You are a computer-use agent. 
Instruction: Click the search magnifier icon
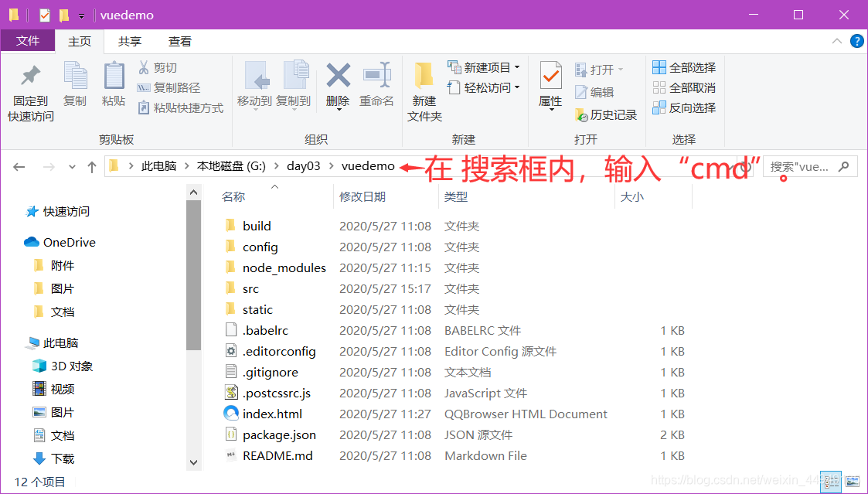844,166
